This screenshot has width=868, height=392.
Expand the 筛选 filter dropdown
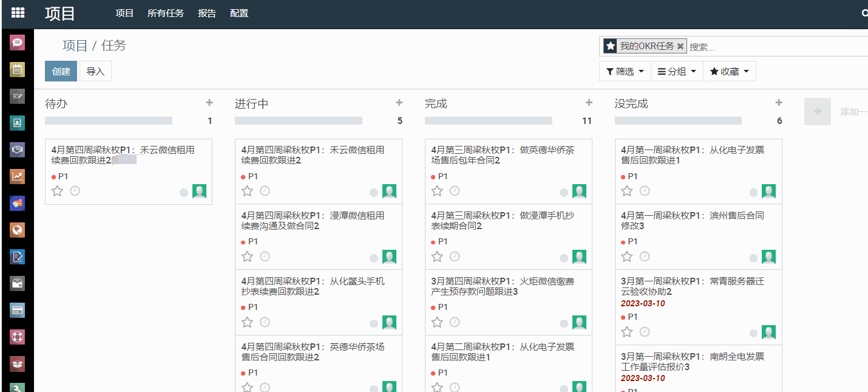625,72
